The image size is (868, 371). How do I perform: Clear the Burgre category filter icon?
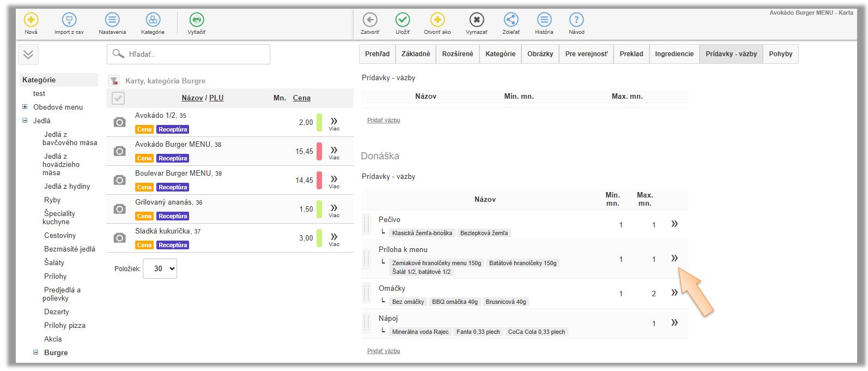coord(114,81)
